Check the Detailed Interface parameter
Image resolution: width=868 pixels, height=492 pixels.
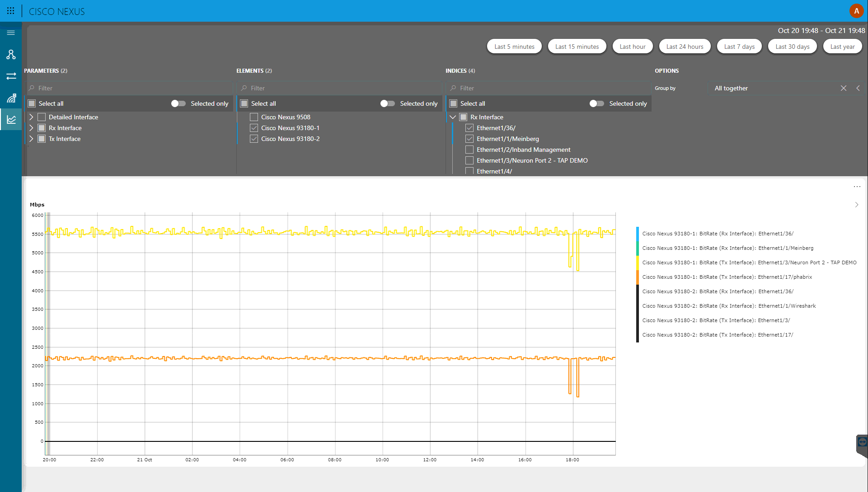[42, 117]
